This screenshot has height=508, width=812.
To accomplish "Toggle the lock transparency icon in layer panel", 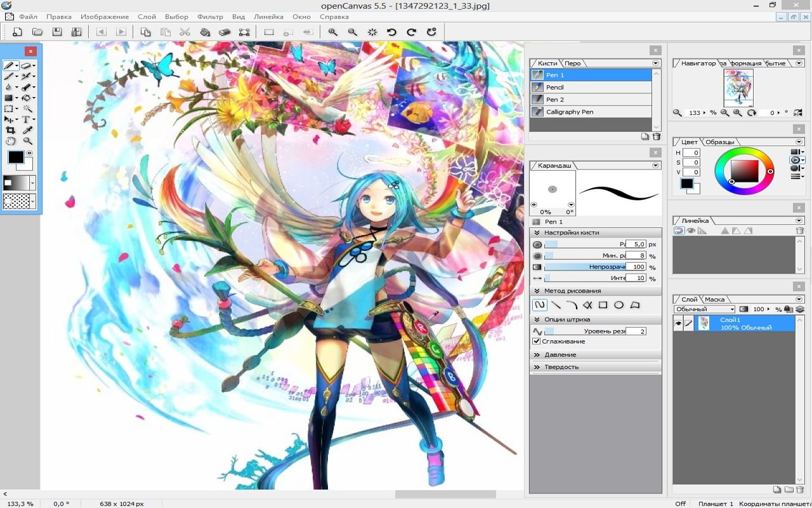I will (788, 309).
